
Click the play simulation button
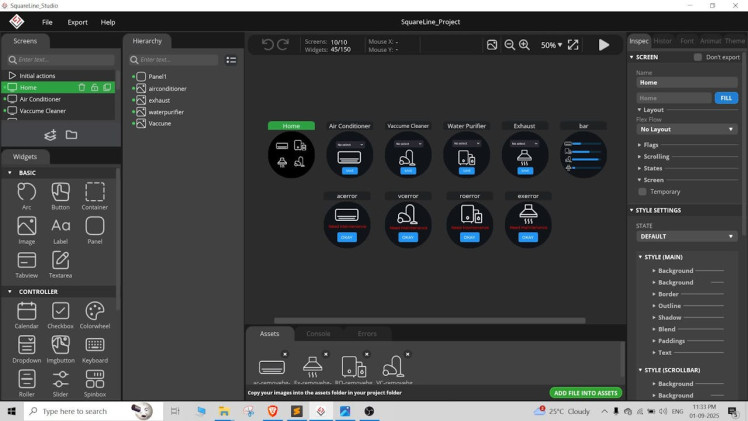pyautogui.click(x=603, y=45)
